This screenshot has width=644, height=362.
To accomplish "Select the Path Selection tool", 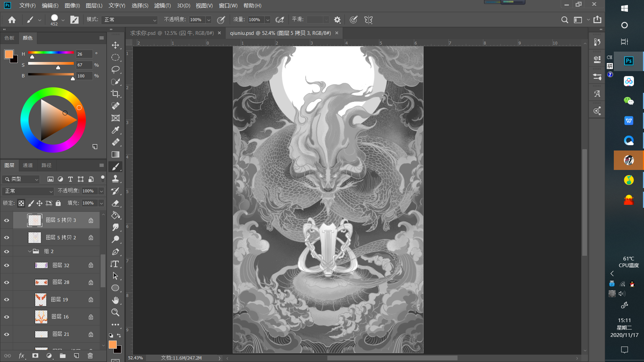I will coord(115,276).
